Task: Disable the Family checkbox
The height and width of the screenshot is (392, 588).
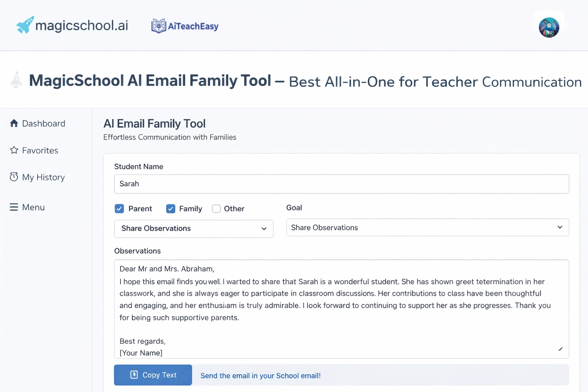Action: tap(170, 209)
